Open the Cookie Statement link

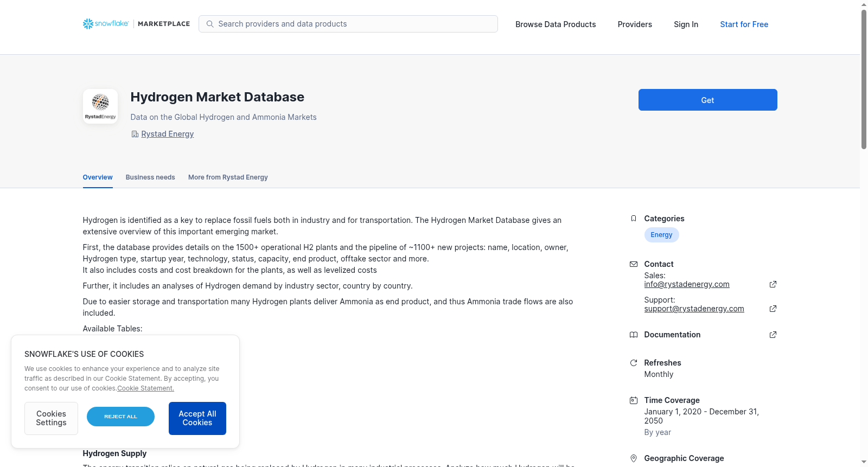(x=145, y=388)
